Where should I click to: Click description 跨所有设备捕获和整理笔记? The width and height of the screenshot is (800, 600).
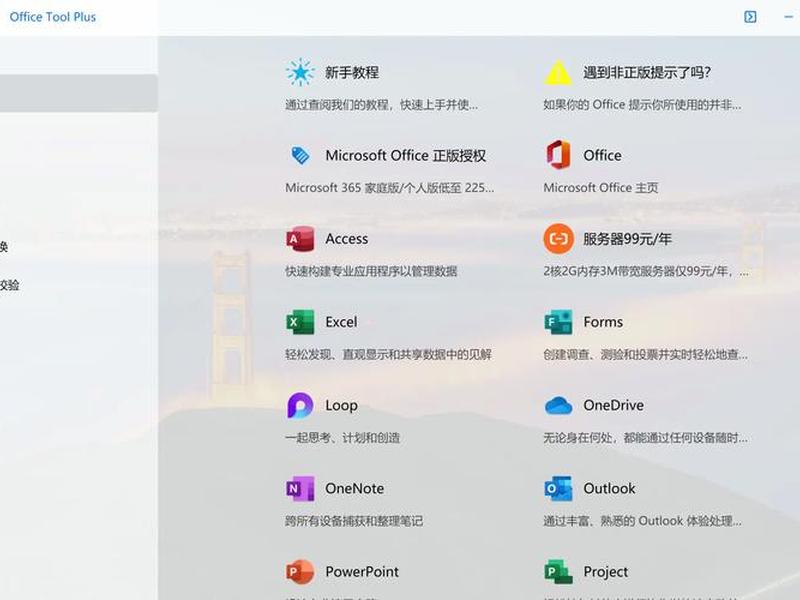click(x=354, y=521)
